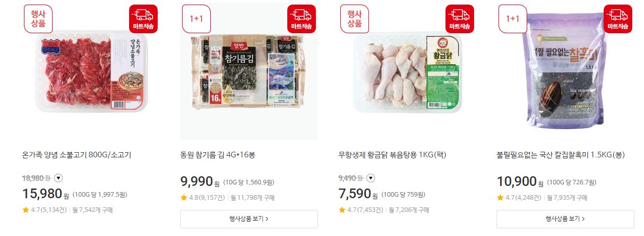Screen dimensions: 644x236
Task: Open the 4.7 (7,453건) reviews for chicken
Action: [361, 209]
